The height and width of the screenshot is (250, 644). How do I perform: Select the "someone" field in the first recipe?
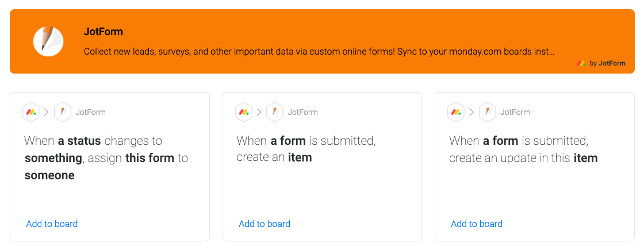click(x=49, y=175)
